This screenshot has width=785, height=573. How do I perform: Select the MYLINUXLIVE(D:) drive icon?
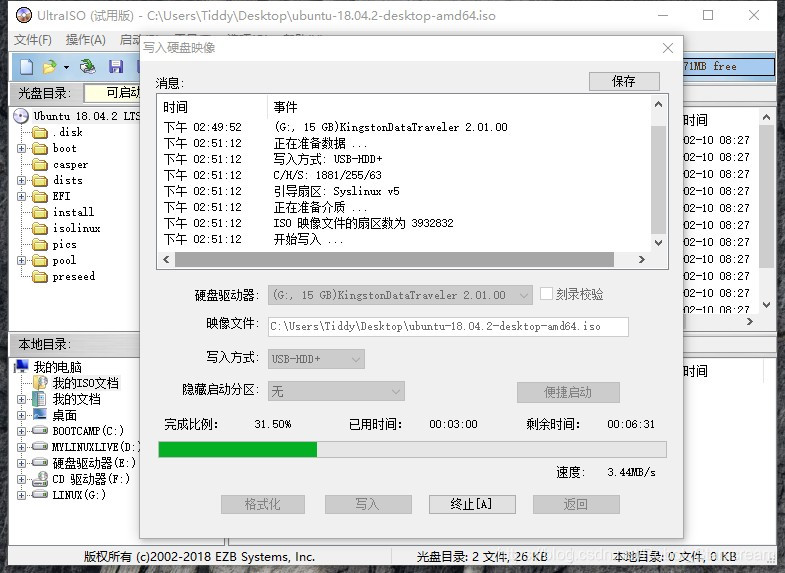[x=40, y=446]
